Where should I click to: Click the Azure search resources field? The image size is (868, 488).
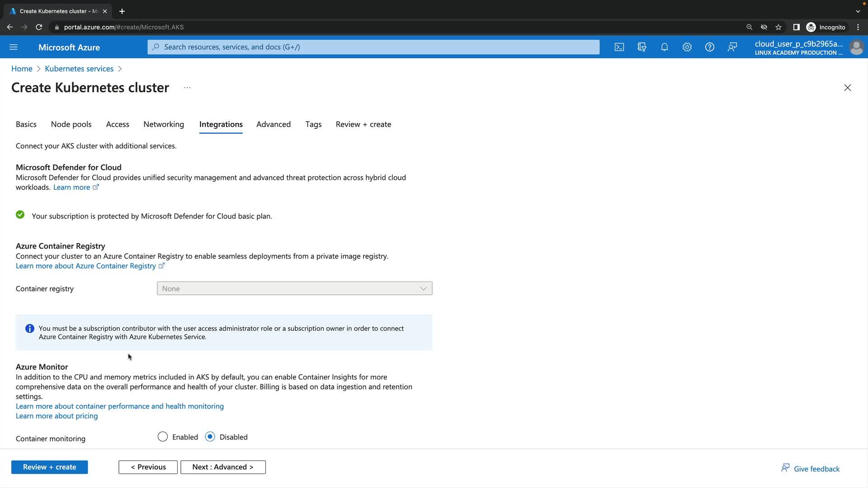pos(373,47)
